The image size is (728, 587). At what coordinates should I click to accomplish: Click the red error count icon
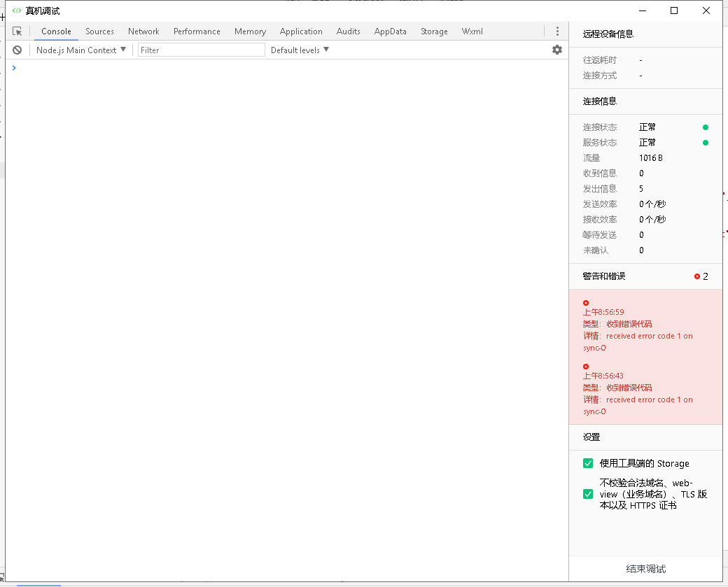pos(697,276)
